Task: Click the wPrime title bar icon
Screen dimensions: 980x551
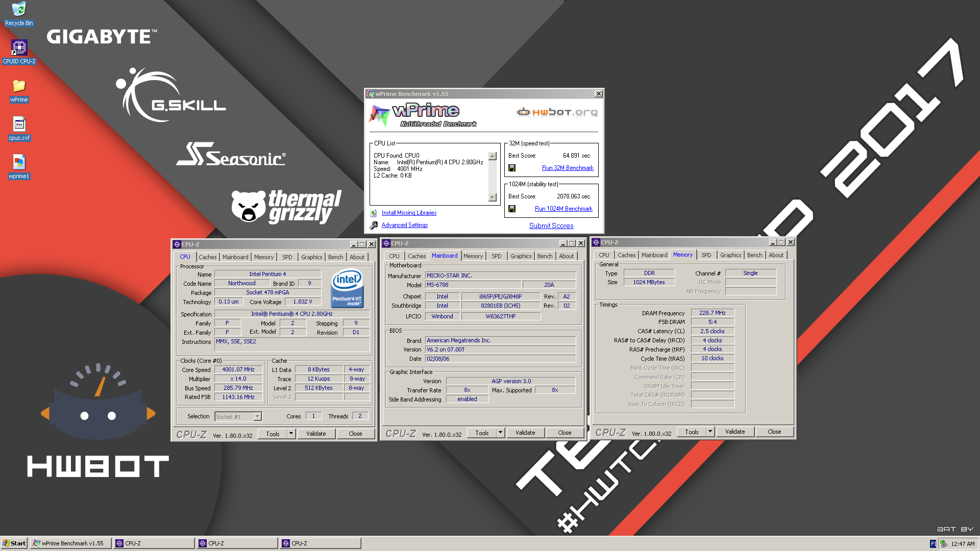Action: point(370,94)
